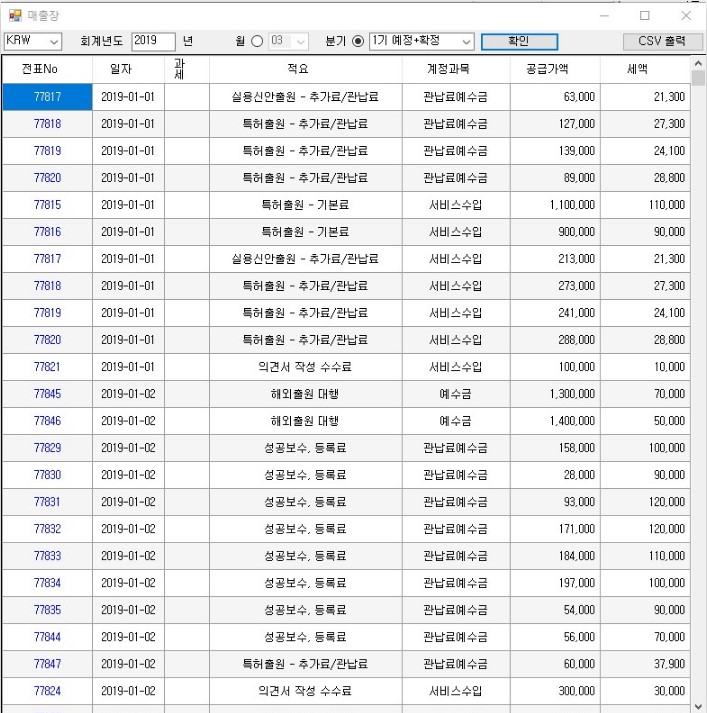This screenshot has height=713, width=707.
Task: Click the vertical scrollbar thumb
Action: (x=698, y=78)
